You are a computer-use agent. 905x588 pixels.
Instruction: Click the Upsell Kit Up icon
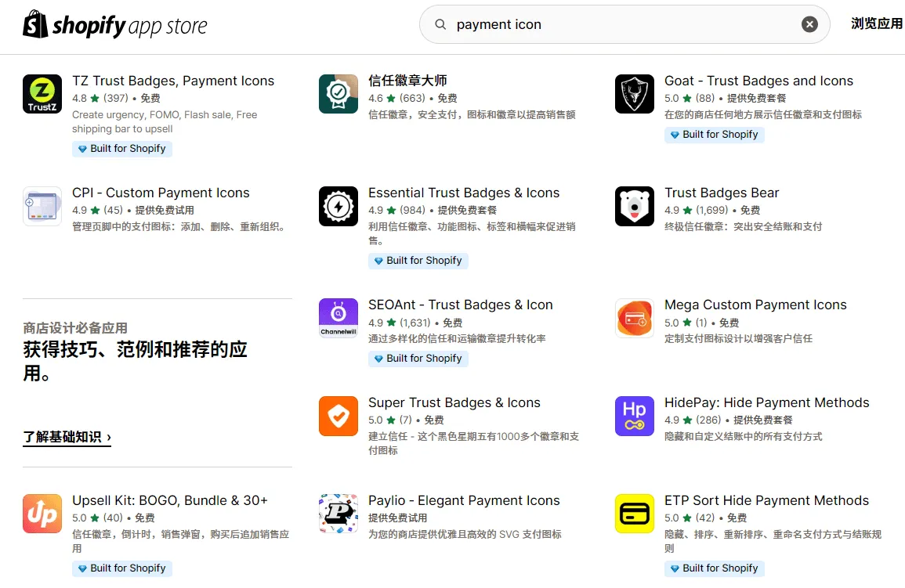(x=42, y=514)
